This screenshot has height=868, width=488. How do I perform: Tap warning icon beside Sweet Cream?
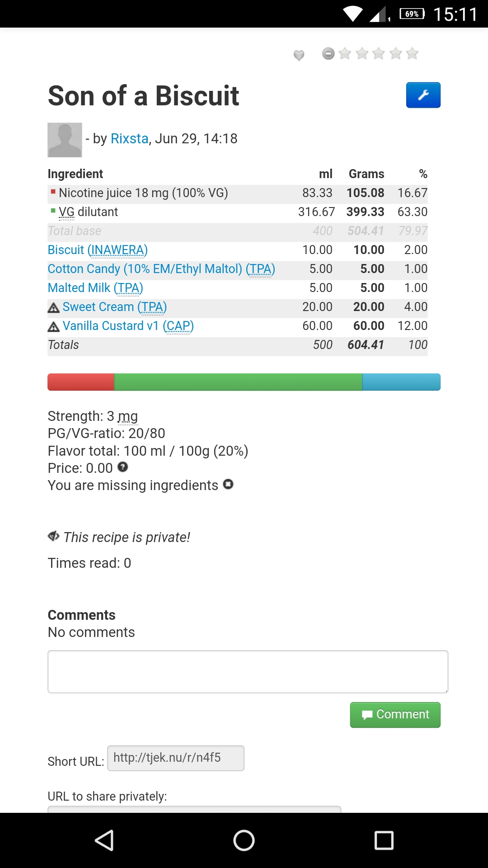[54, 308]
